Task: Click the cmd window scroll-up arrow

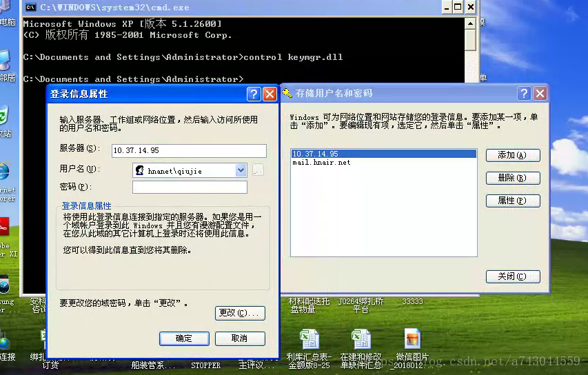Action: click(470, 23)
